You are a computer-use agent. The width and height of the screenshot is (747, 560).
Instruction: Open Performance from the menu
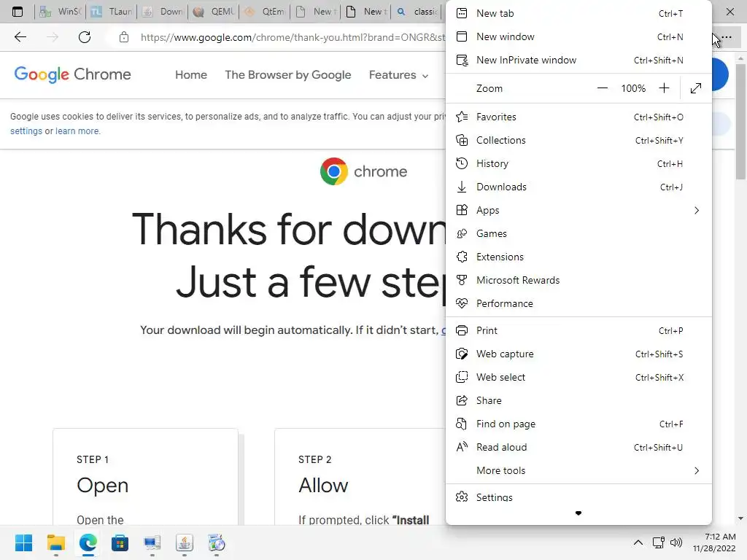coord(578,303)
